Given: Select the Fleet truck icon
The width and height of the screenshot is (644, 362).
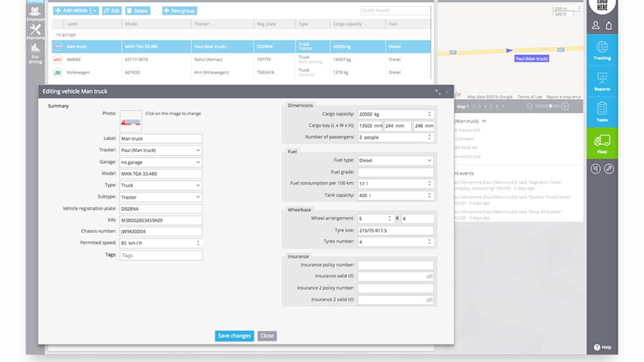Looking at the screenshot, I should (x=602, y=143).
